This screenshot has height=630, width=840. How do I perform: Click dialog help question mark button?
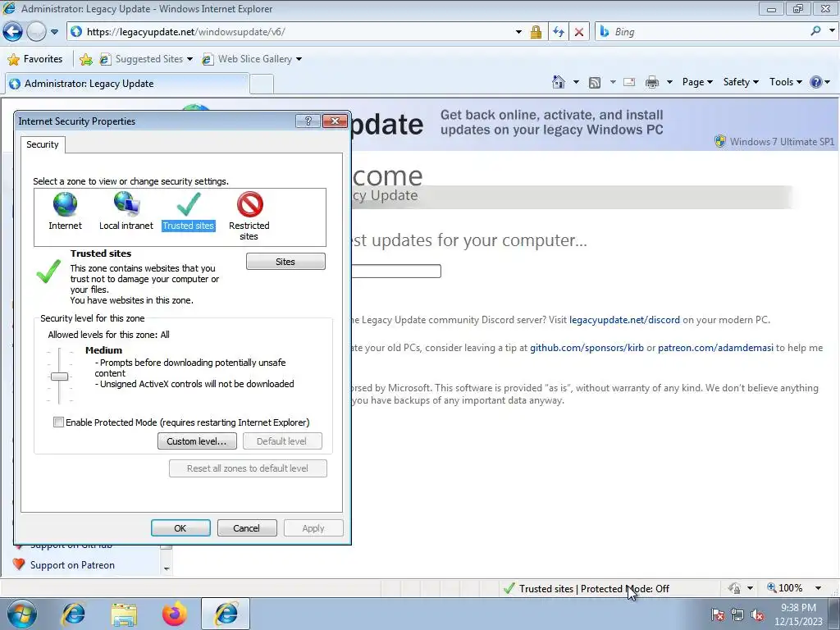[x=308, y=121]
